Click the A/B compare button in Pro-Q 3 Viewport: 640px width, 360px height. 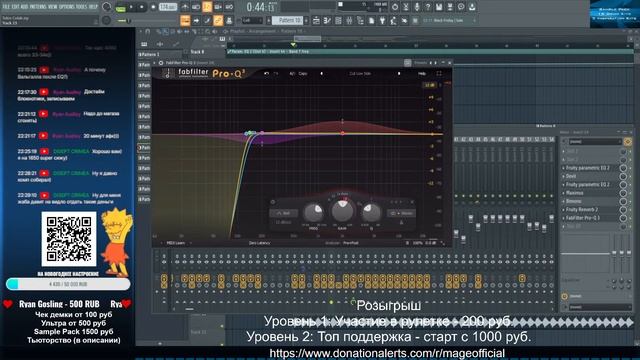pyautogui.click(x=292, y=73)
